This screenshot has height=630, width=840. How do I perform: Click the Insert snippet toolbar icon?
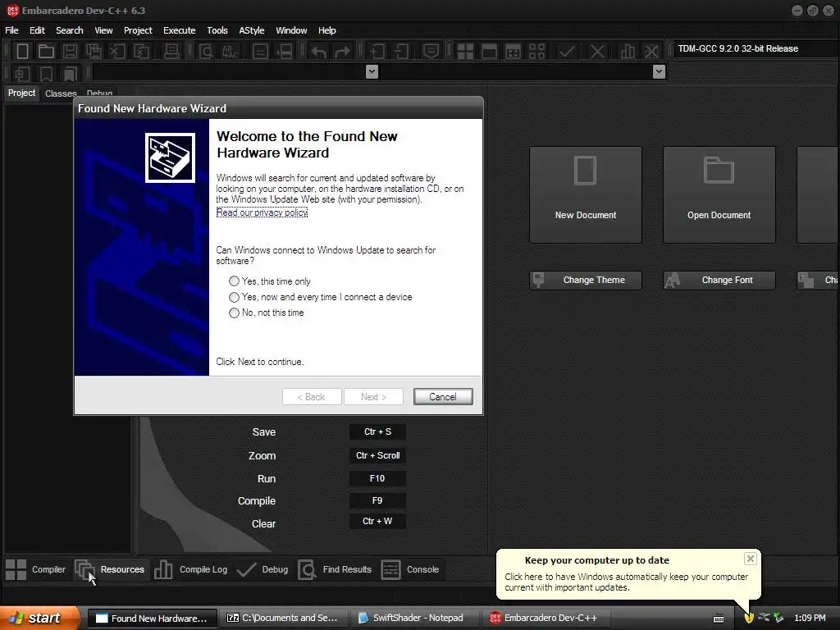pyautogui.click(x=22, y=73)
